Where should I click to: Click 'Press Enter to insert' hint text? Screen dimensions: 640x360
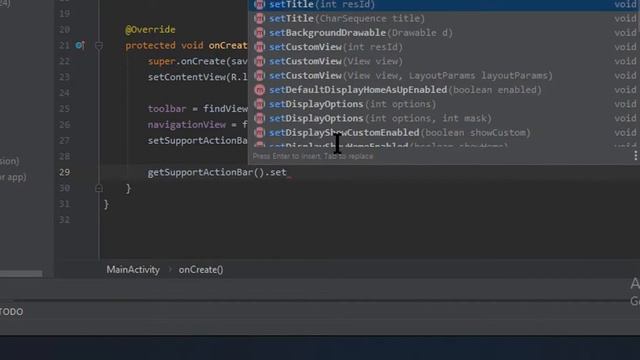coord(313,156)
